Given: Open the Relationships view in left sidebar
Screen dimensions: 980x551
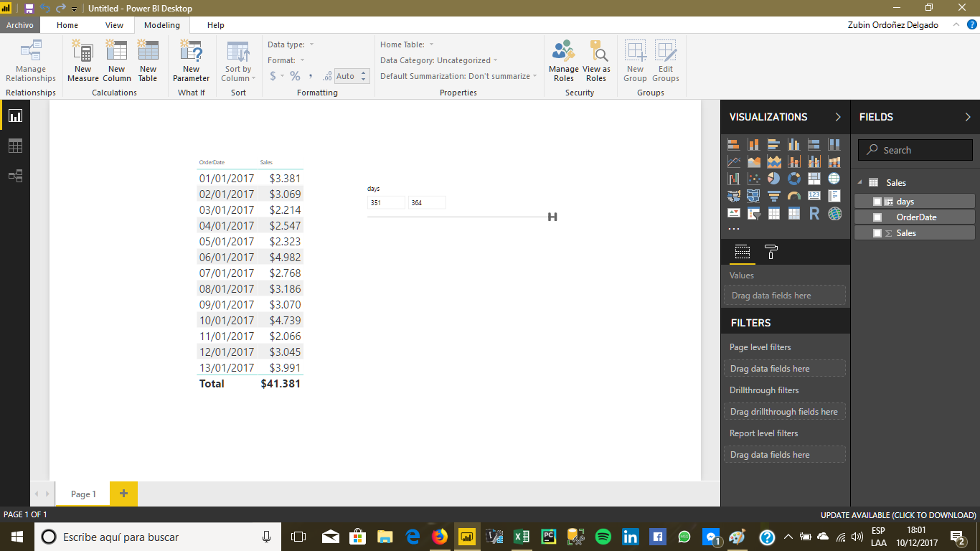Looking at the screenshot, I should coord(15,176).
